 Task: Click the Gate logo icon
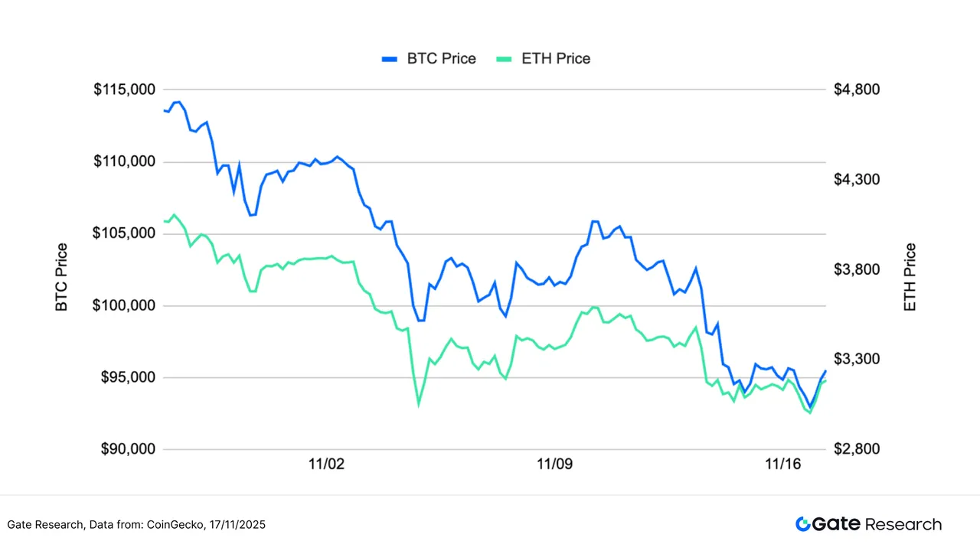[x=803, y=524]
